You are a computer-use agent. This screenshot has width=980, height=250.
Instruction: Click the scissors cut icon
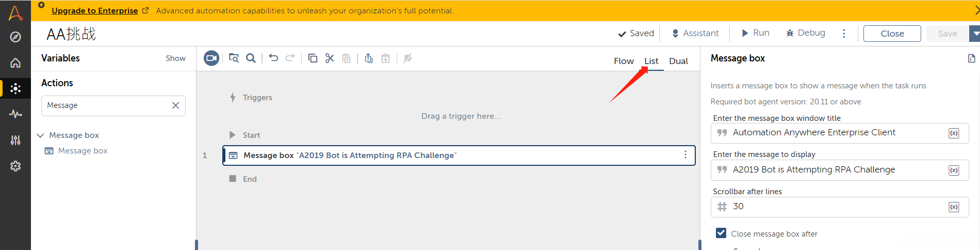pyautogui.click(x=330, y=58)
